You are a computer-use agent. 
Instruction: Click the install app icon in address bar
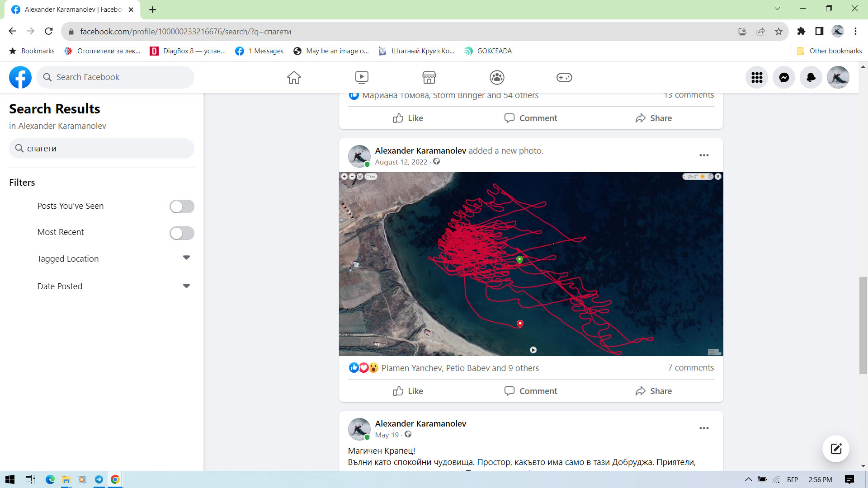pyautogui.click(x=742, y=31)
